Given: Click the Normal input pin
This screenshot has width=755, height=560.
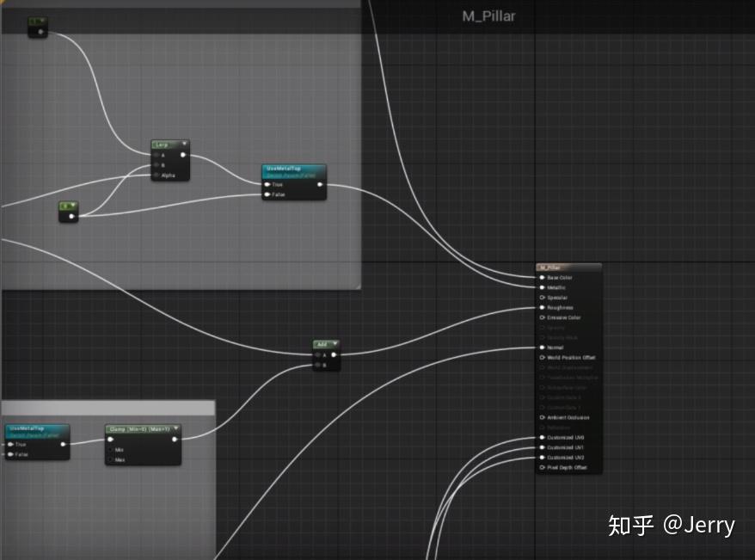Looking at the screenshot, I should point(540,347).
